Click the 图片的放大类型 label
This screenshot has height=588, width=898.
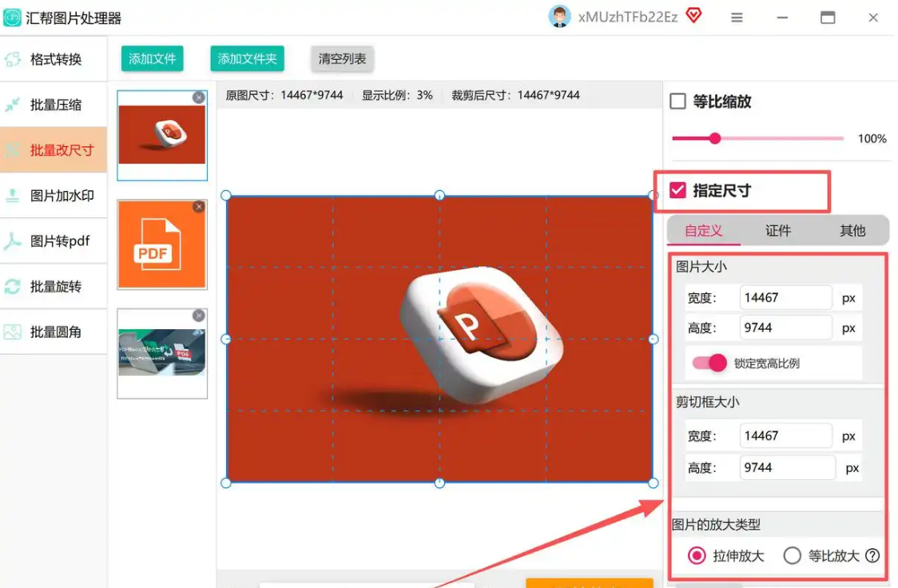pos(716,524)
